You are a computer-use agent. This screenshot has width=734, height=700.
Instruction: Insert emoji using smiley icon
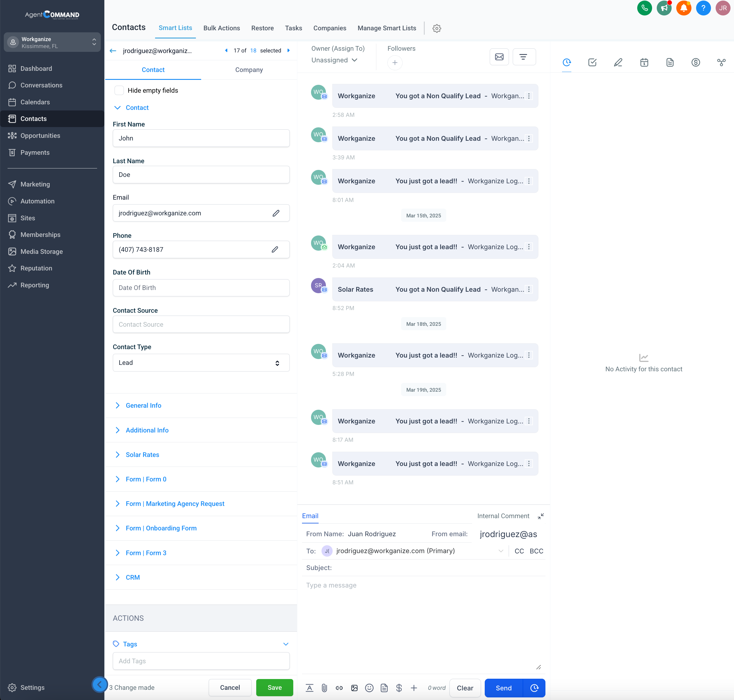pos(369,688)
